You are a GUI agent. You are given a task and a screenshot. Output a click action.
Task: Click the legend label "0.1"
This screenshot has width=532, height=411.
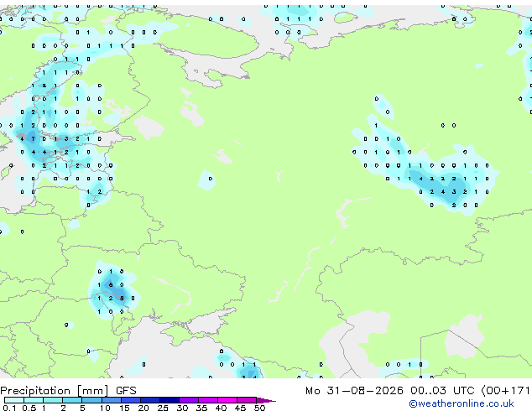[x=9, y=408]
